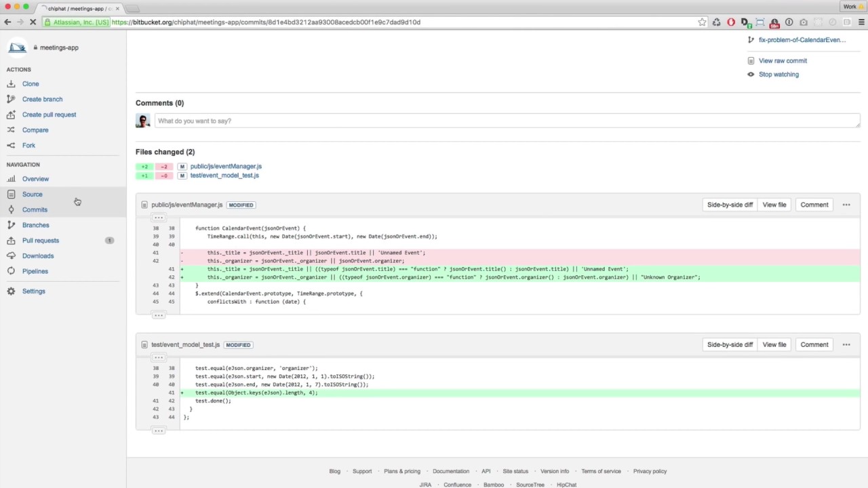Switch to the chiphat / meetings-app browser tab
The image size is (868, 488).
(x=80, y=8)
